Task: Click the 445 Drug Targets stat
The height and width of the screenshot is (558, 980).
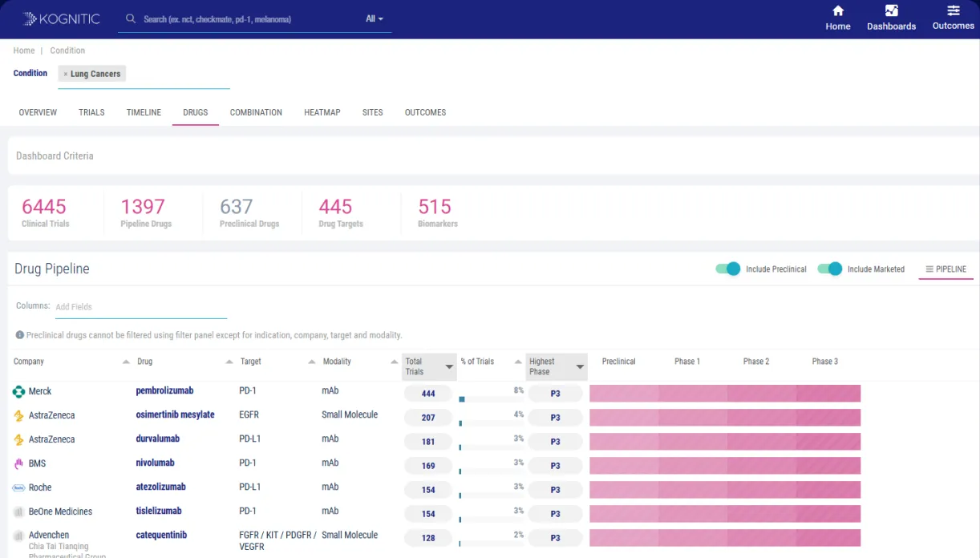Action: 341,213
